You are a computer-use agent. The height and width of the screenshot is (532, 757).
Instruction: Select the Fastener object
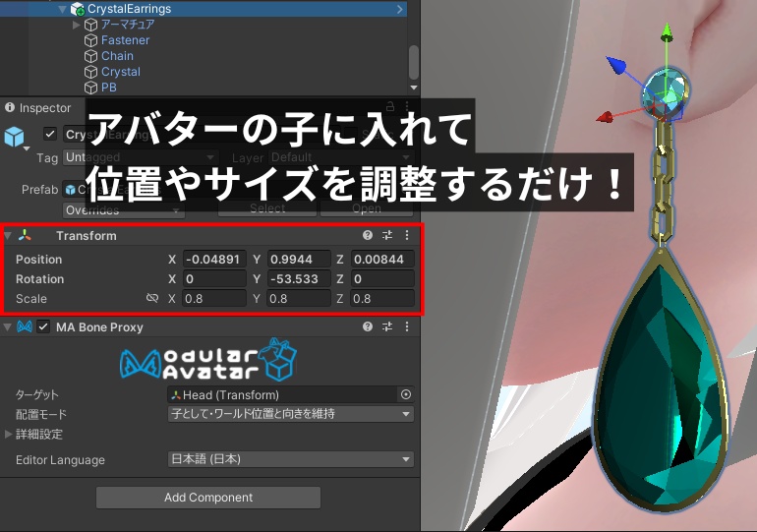click(x=125, y=40)
